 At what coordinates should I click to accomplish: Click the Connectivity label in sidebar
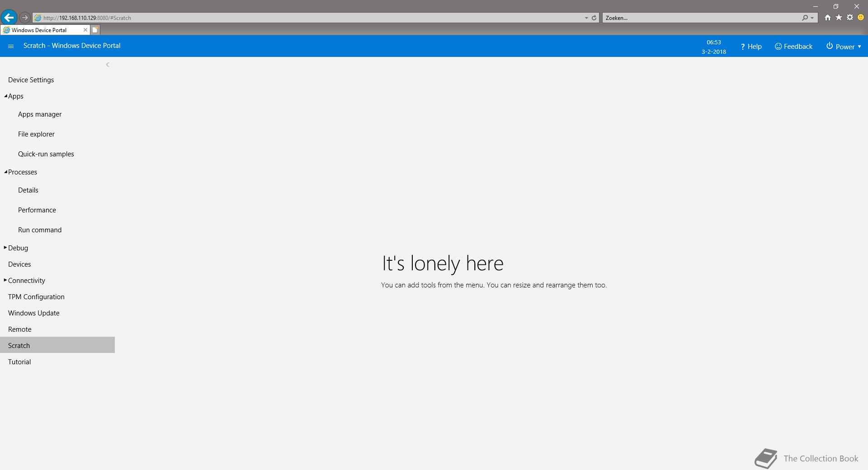[27, 281]
